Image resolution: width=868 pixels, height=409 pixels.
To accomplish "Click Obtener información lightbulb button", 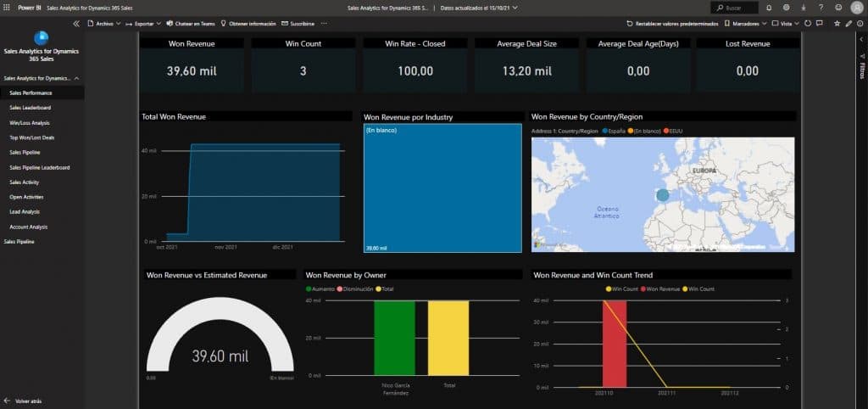I will tap(248, 24).
